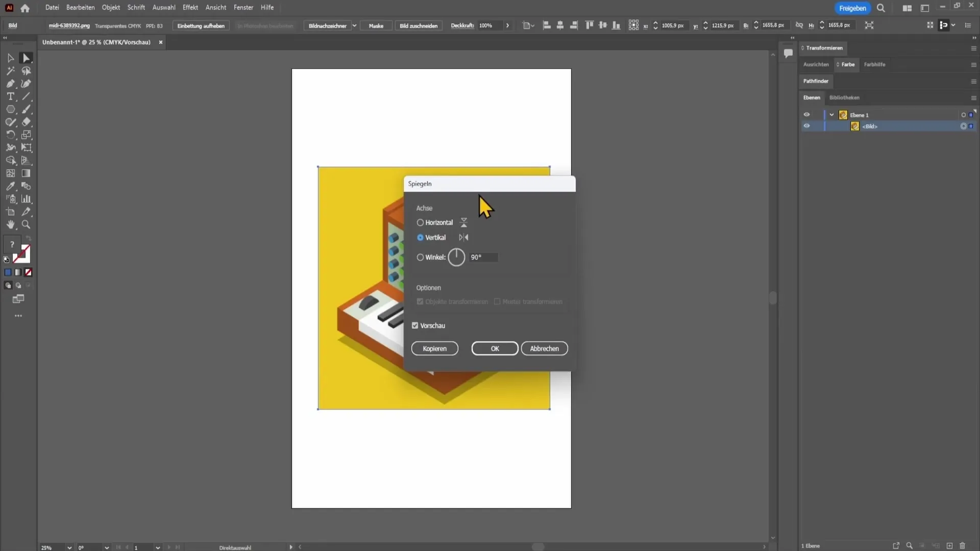Select the Selection tool arrow
Screen dimensions: 980x551
click(10, 58)
